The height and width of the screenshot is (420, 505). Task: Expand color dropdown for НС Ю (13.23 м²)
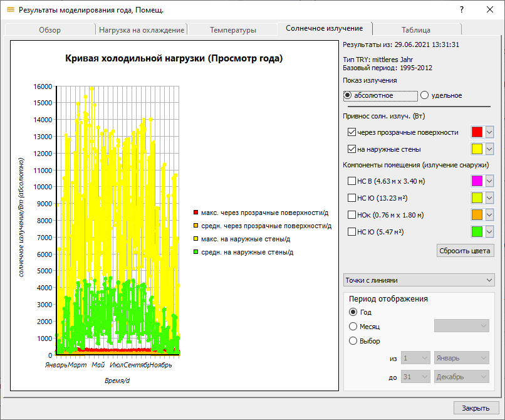pyautogui.click(x=489, y=198)
